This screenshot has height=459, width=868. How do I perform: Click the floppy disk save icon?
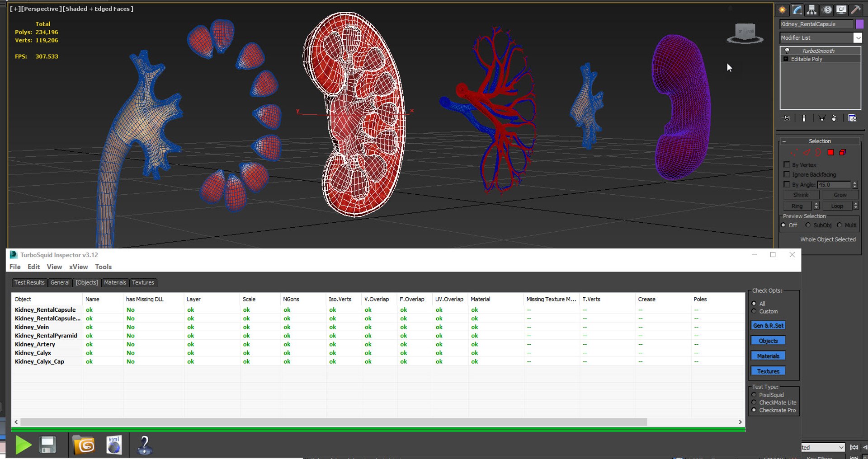[48, 445]
